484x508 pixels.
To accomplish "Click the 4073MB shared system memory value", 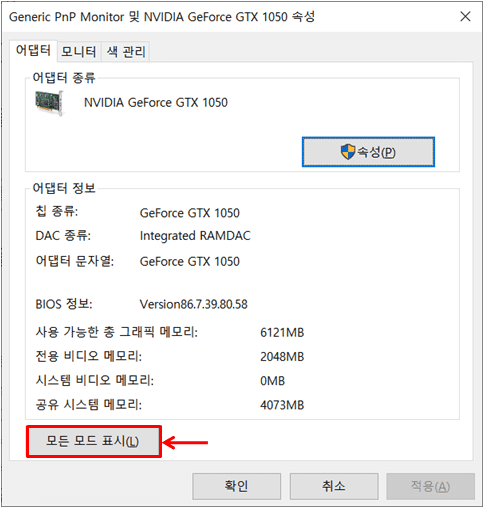I will click(282, 405).
